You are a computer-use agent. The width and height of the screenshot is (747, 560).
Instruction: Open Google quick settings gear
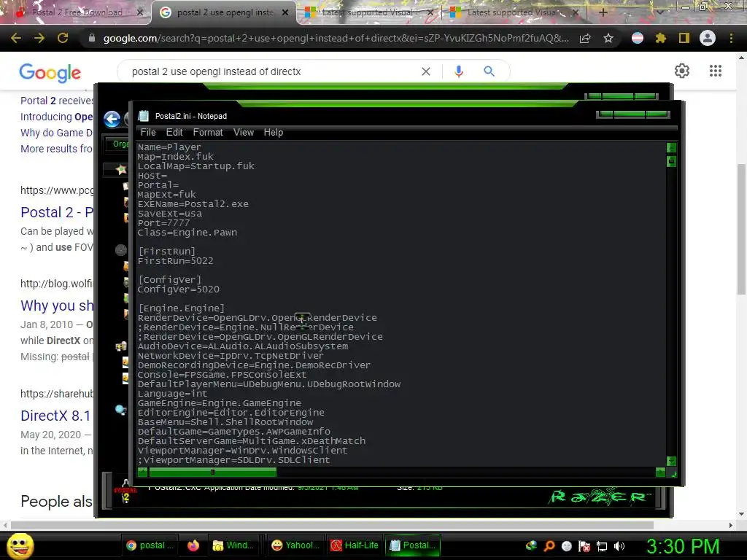682,71
